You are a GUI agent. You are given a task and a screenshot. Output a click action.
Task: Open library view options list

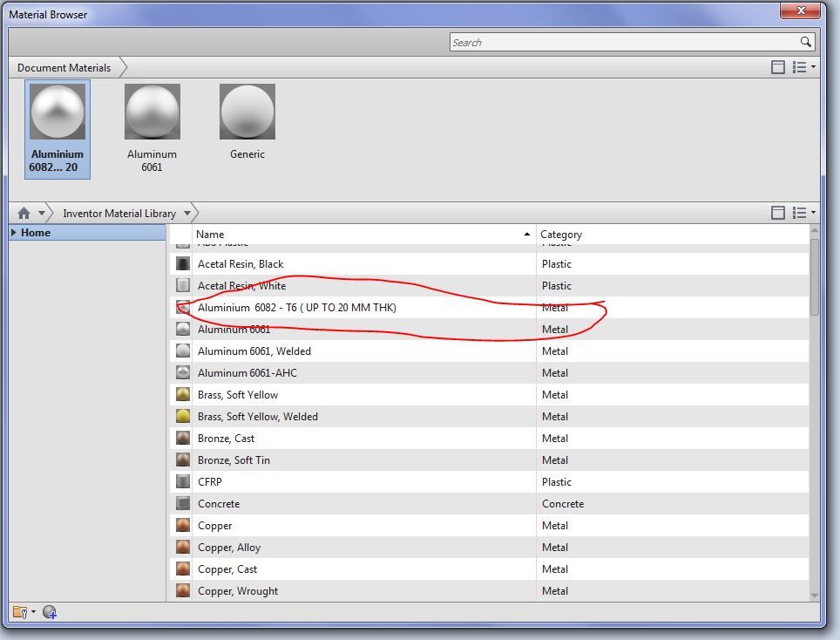[x=803, y=213]
